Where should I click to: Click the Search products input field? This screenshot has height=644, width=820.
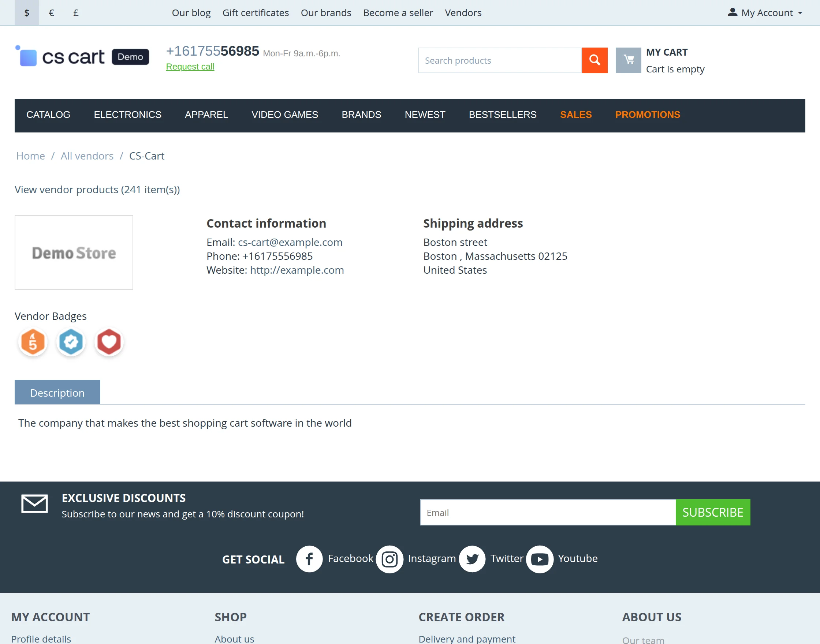(500, 60)
